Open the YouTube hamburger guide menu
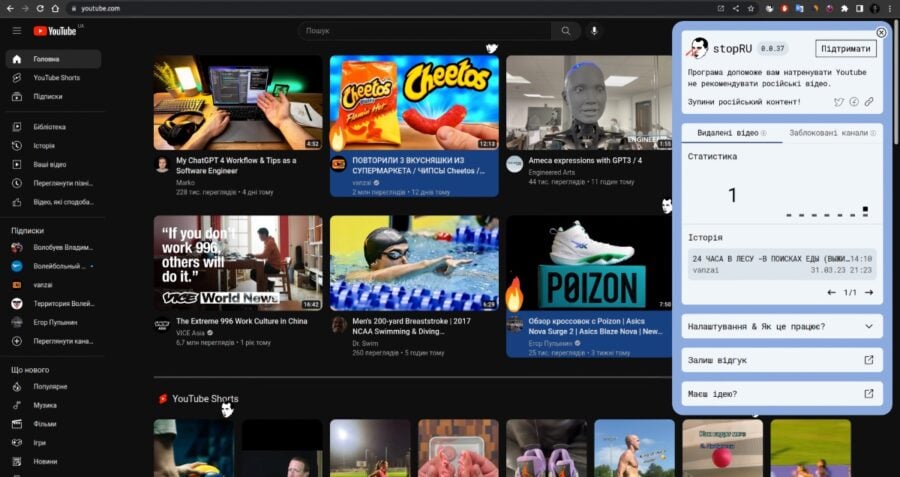The height and width of the screenshot is (477, 900). (17, 31)
